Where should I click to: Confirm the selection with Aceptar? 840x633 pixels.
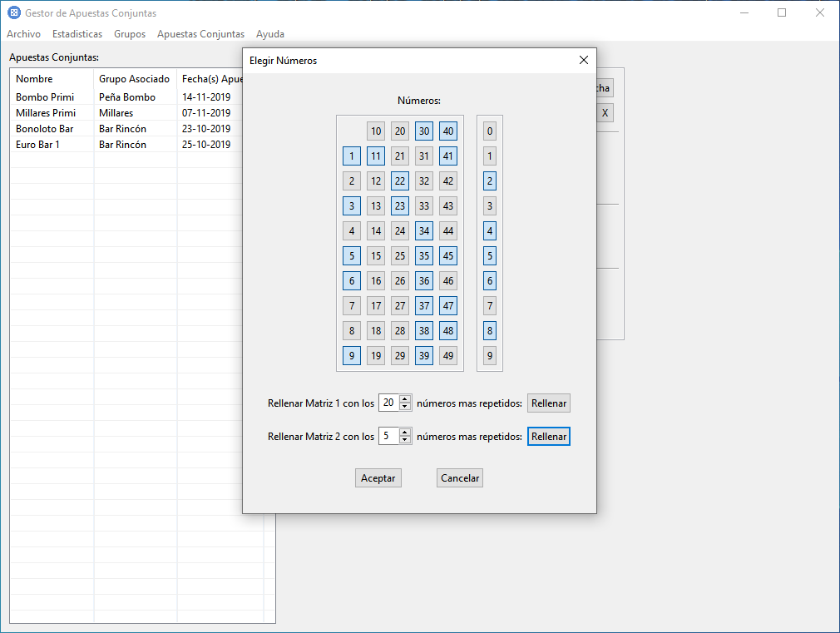378,478
